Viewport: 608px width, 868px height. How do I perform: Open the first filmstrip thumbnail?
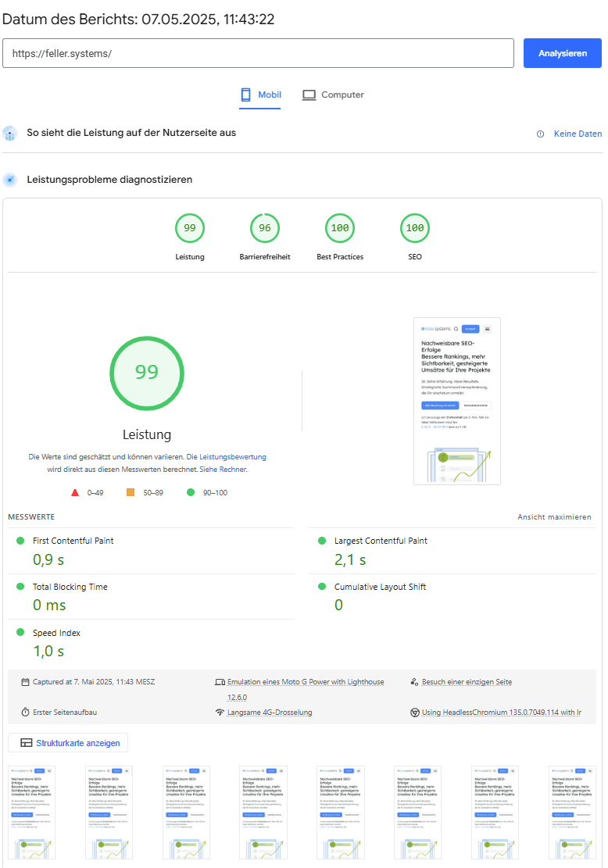(x=31, y=812)
